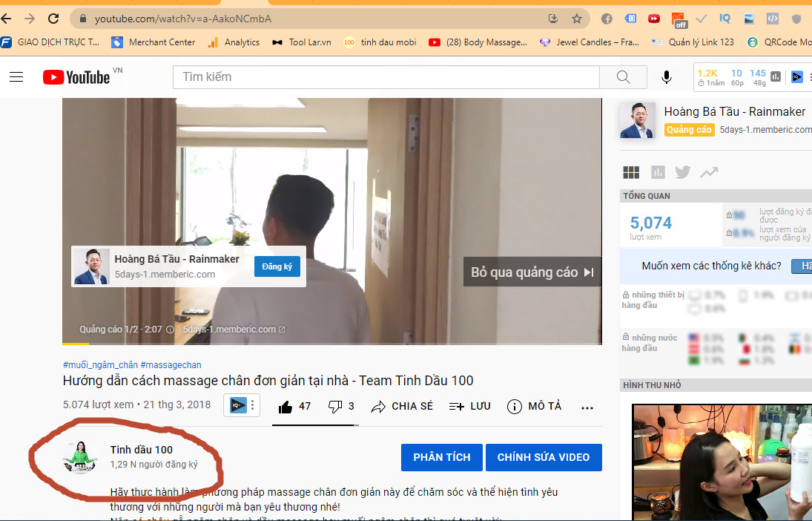Click the YouTube logo to go home
This screenshot has width=812, height=521.
point(77,77)
